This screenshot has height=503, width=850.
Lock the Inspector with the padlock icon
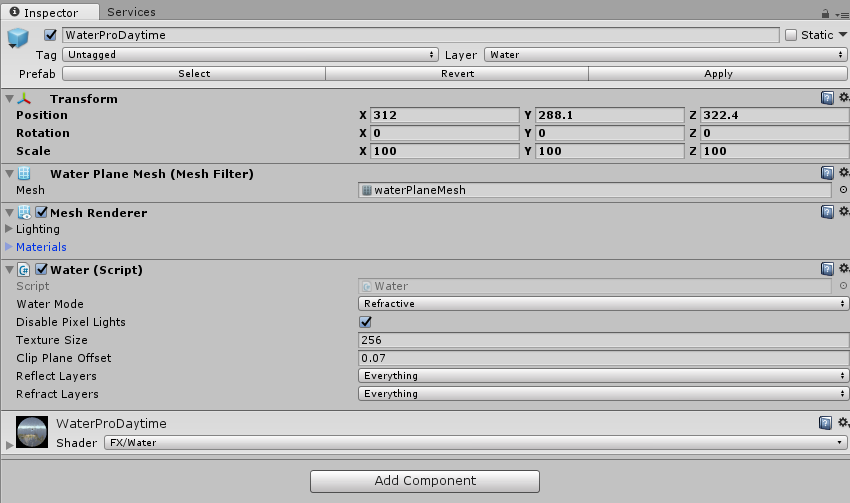point(825,14)
